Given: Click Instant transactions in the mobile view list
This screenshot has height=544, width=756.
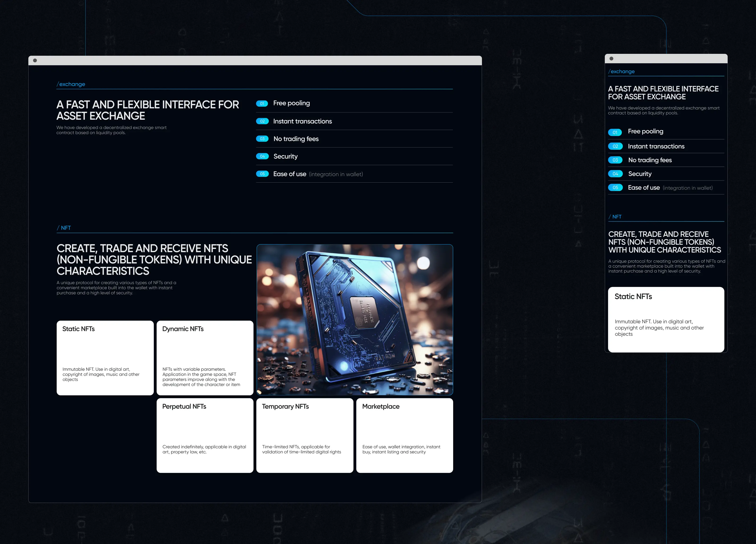Looking at the screenshot, I should pos(656,147).
